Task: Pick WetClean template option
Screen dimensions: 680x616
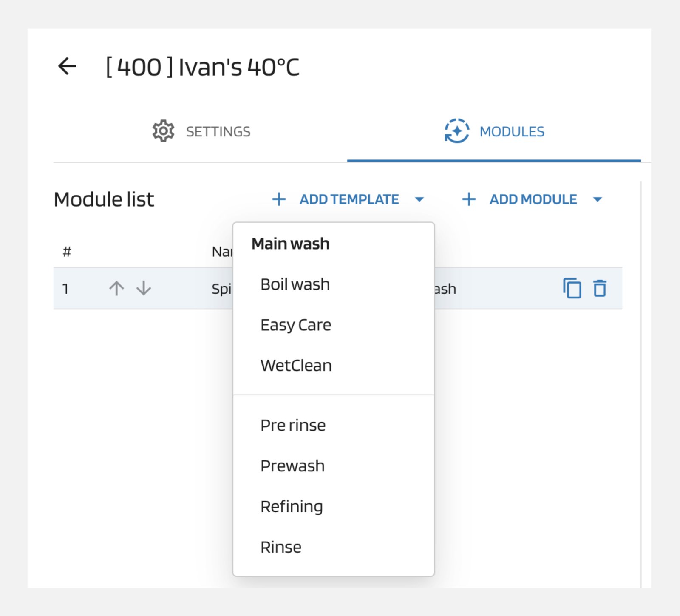Action: (296, 366)
